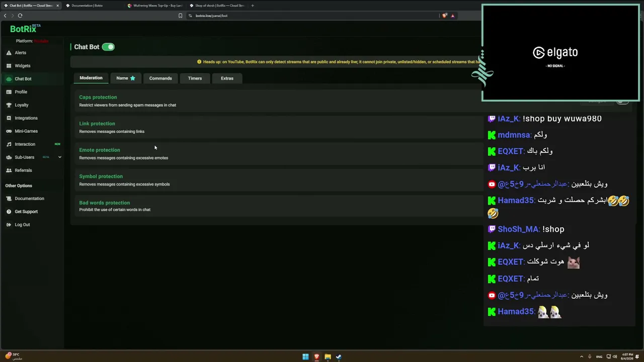Go back in the browser

pos(5,16)
